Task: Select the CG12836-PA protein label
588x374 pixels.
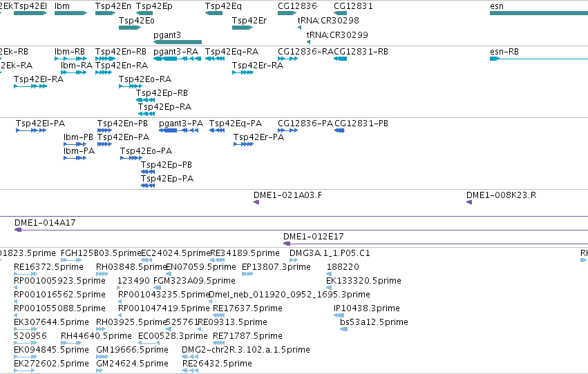Action: 305,123
